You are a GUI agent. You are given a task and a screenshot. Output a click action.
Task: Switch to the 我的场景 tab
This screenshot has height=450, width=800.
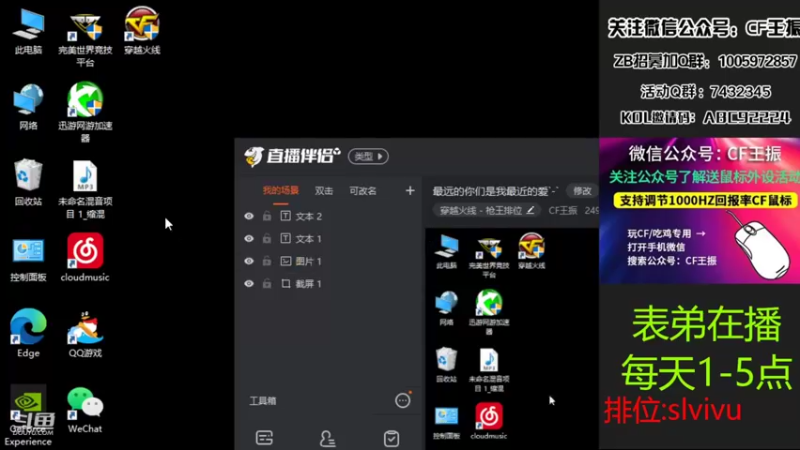point(281,191)
